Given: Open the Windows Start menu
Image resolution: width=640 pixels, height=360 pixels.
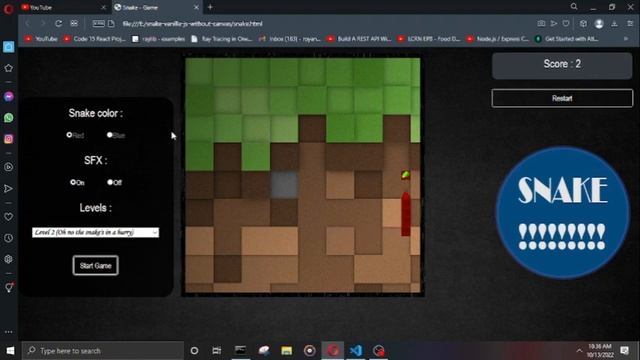Looking at the screenshot, I should point(10,351).
